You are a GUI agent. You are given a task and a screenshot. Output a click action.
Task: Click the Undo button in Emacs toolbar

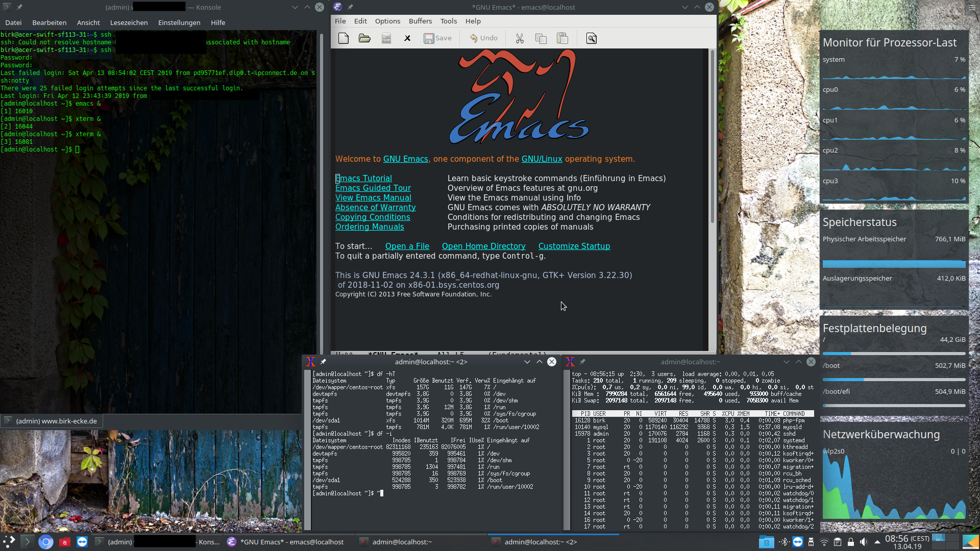pyautogui.click(x=483, y=38)
